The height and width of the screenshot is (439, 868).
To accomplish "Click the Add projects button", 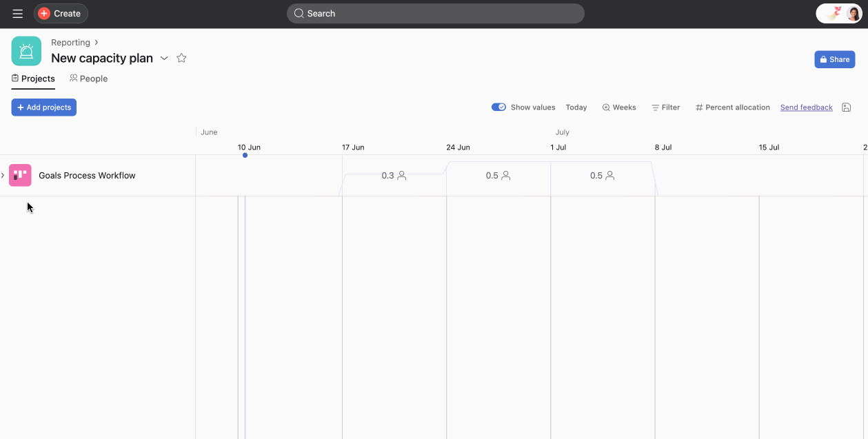I will (x=43, y=107).
